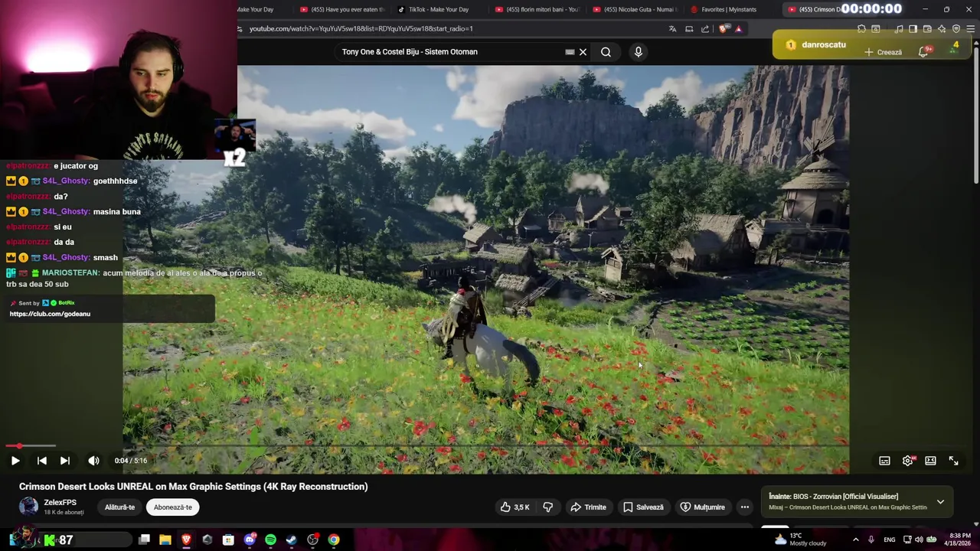Image resolution: width=980 pixels, height=551 pixels.
Task: Open File Explorer from the taskbar
Action: point(165,540)
